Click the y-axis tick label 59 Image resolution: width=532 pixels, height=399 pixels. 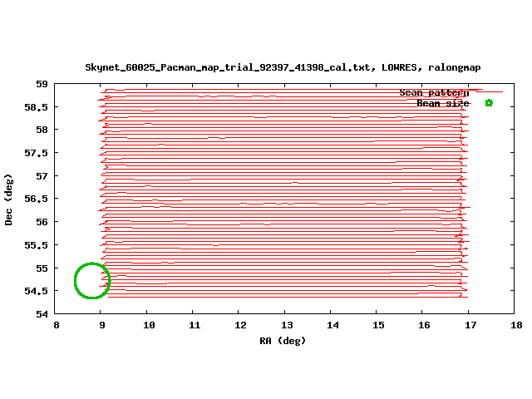[42, 84]
